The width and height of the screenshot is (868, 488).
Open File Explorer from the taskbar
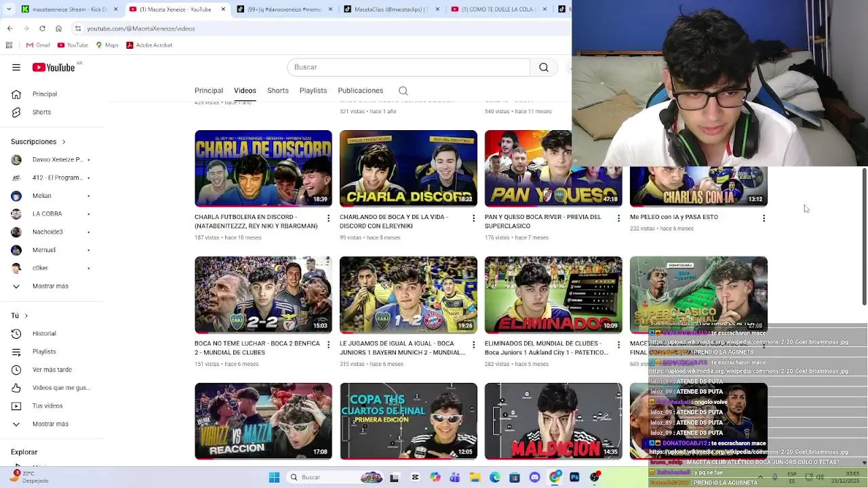pos(475,477)
